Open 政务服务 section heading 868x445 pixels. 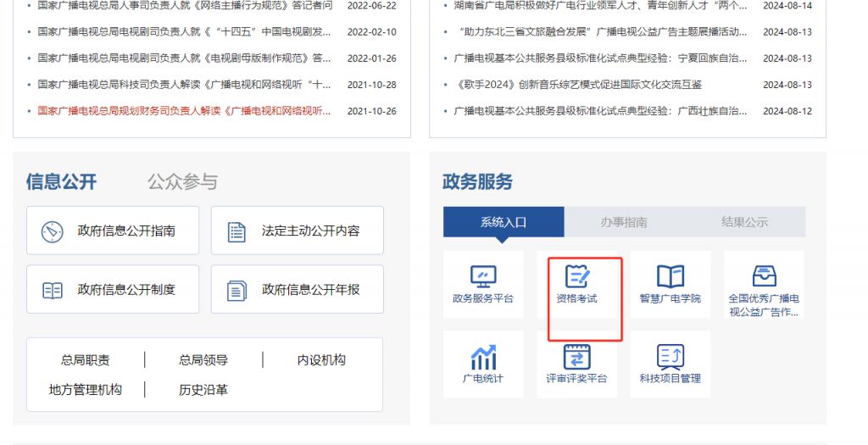point(478,181)
